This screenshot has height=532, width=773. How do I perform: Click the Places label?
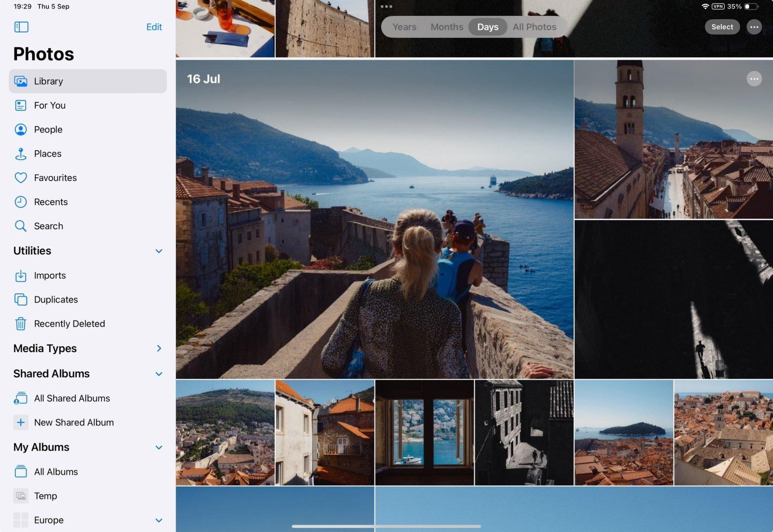click(x=48, y=154)
